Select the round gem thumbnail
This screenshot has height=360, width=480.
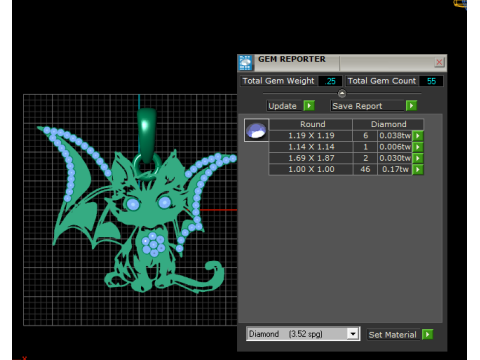(x=256, y=130)
